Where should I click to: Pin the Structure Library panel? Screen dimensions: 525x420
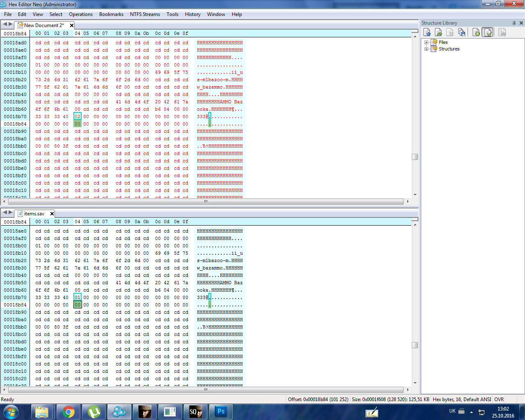514,23
